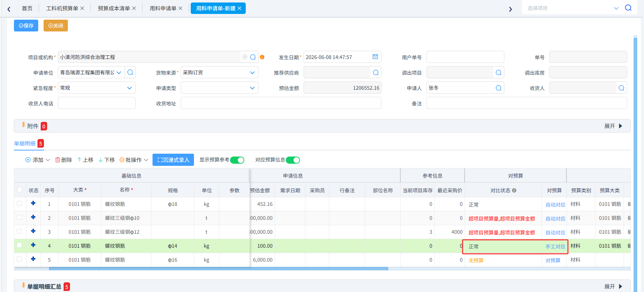
Task: Open the 申请类型 dropdown
Action: [x=220, y=88]
